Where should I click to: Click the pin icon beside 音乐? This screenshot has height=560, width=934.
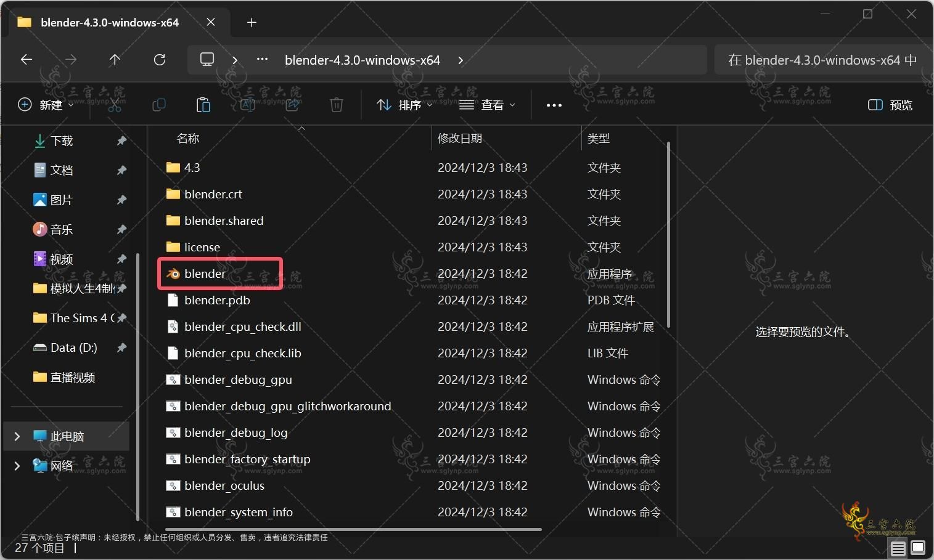pyautogui.click(x=121, y=229)
